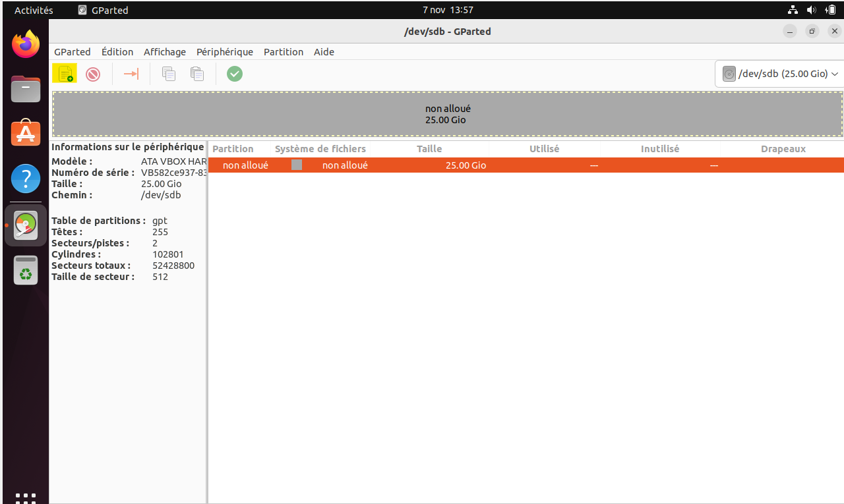The image size is (844, 504).
Task: Open the system status menu in top bar
Action: [x=811, y=10]
